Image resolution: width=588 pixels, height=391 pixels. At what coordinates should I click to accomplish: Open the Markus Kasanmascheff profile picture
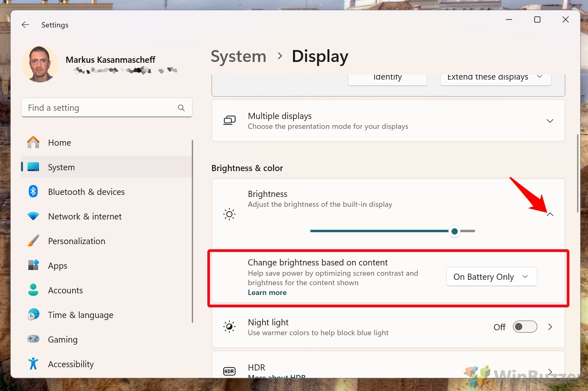(40, 64)
